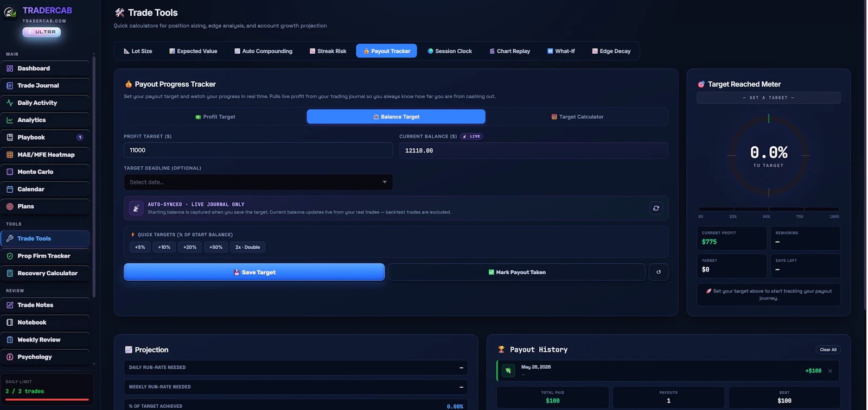Choose the Balance Target mode
This screenshot has height=410, width=868.
point(396,117)
